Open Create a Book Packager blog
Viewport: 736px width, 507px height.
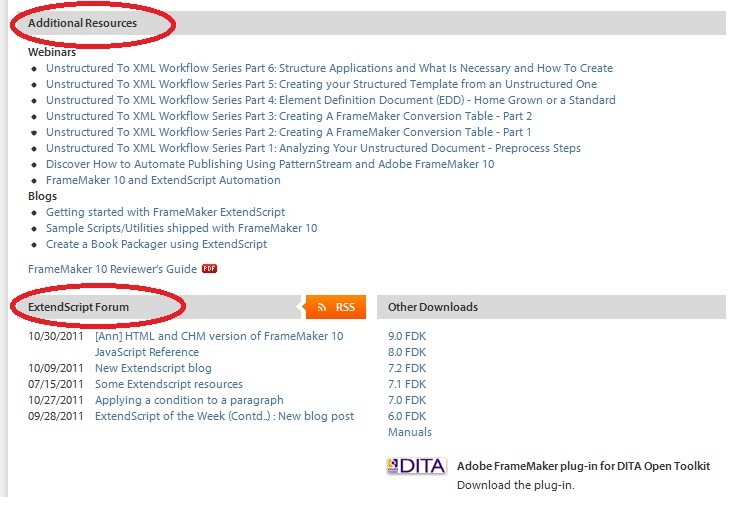[156, 244]
